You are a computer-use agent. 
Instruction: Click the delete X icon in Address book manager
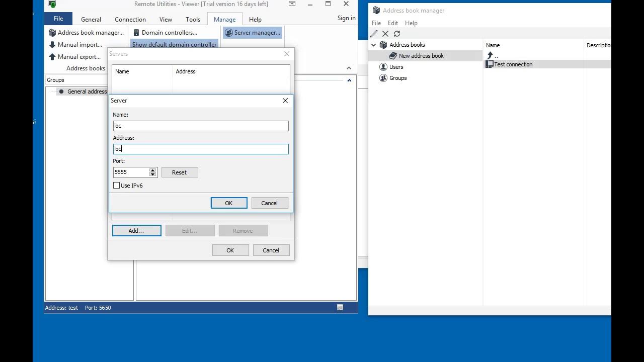pos(385,34)
